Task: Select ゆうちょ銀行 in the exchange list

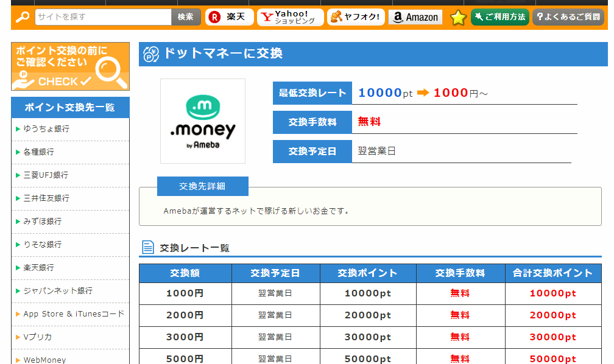Action: coord(46,129)
